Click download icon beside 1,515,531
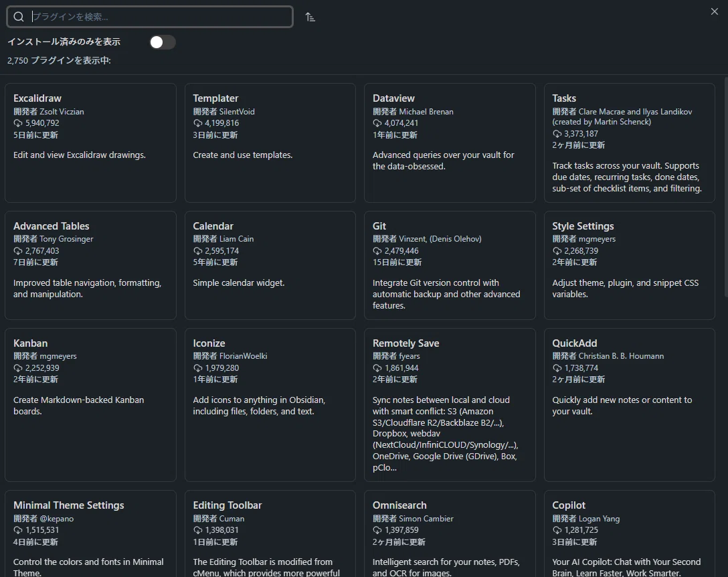Viewport: 728px width, 577px height. point(18,530)
